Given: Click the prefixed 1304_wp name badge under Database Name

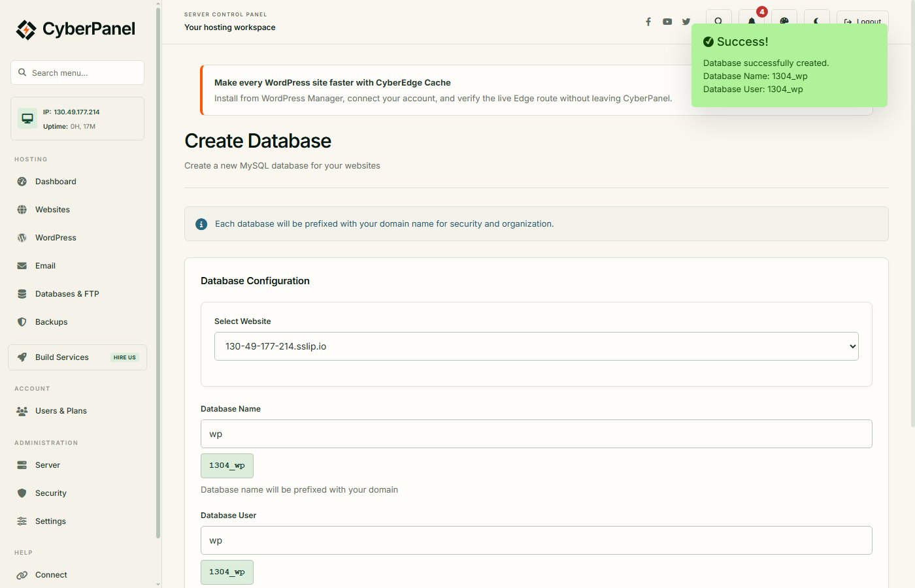Looking at the screenshot, I should point(227,466).
